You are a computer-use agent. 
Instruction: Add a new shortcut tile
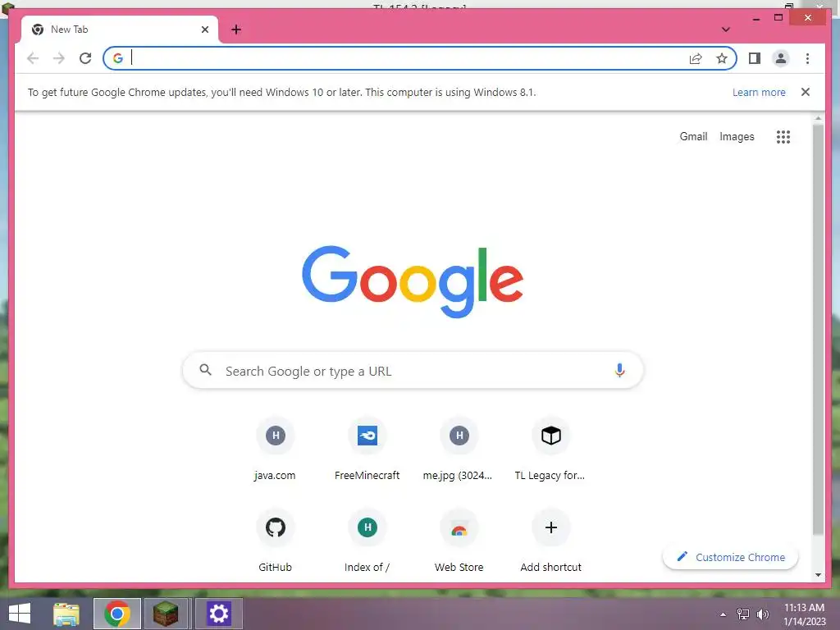(x=550, y=541)
